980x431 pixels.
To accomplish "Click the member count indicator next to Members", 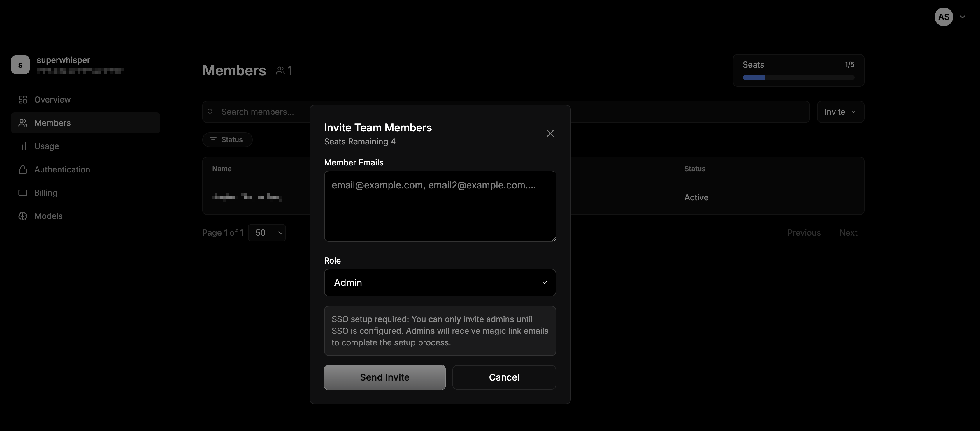I will (x=284, y=70).
